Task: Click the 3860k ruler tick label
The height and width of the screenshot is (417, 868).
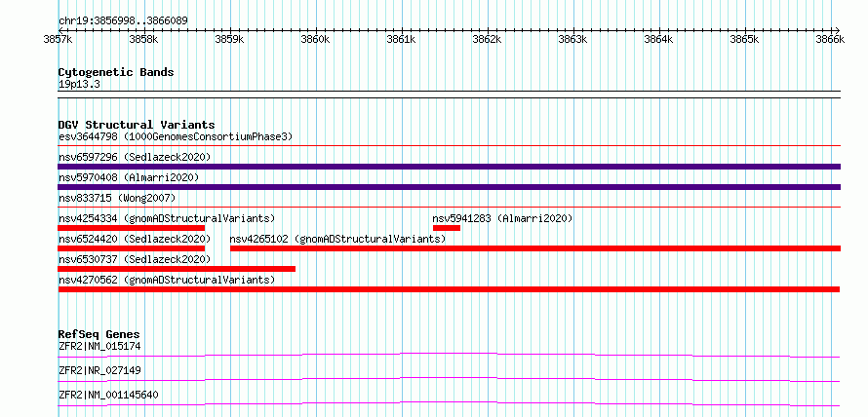Action: pyautogui.click(x=315, y=40)
